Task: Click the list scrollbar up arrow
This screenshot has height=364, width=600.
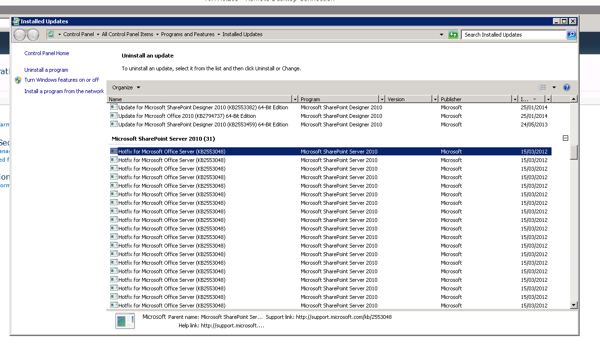Action: click(574, 99)
